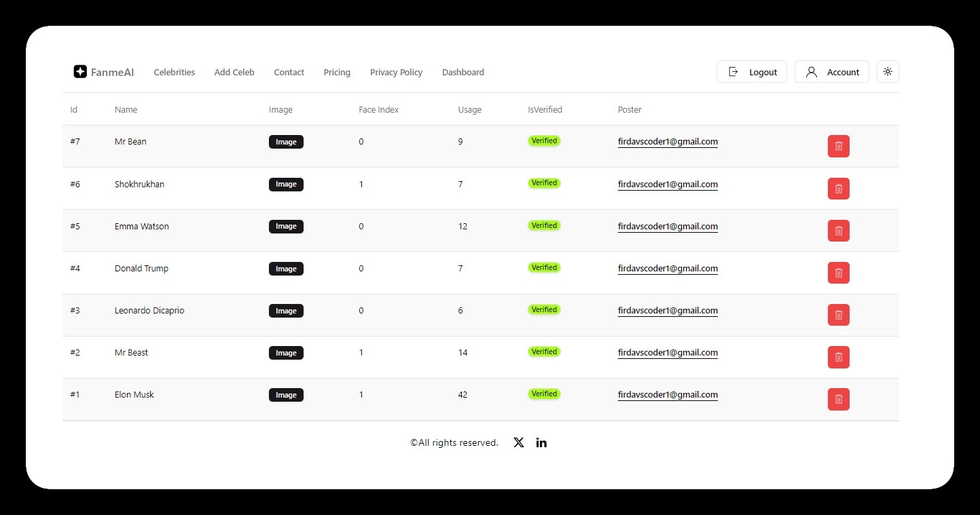Open poster email for Leonardo Dicaprio
Image resolution: width=980 pixels, height=515 pixels.
click(x=668, y=310)
